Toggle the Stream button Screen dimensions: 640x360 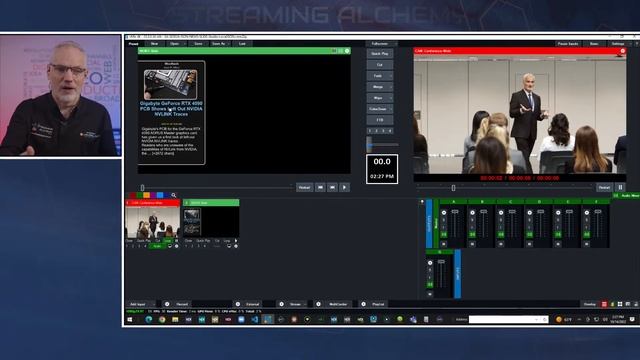[295, 304]
